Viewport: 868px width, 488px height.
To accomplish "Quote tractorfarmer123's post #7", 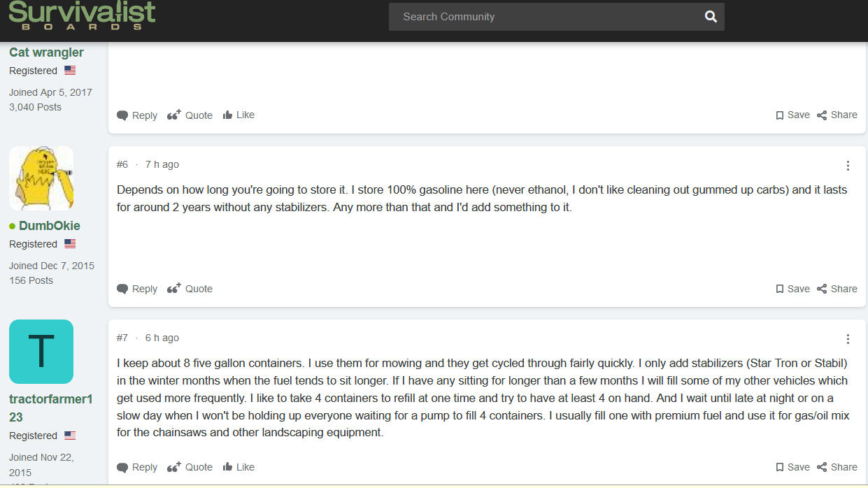I will pyautogui.click(x=190, y=467).
